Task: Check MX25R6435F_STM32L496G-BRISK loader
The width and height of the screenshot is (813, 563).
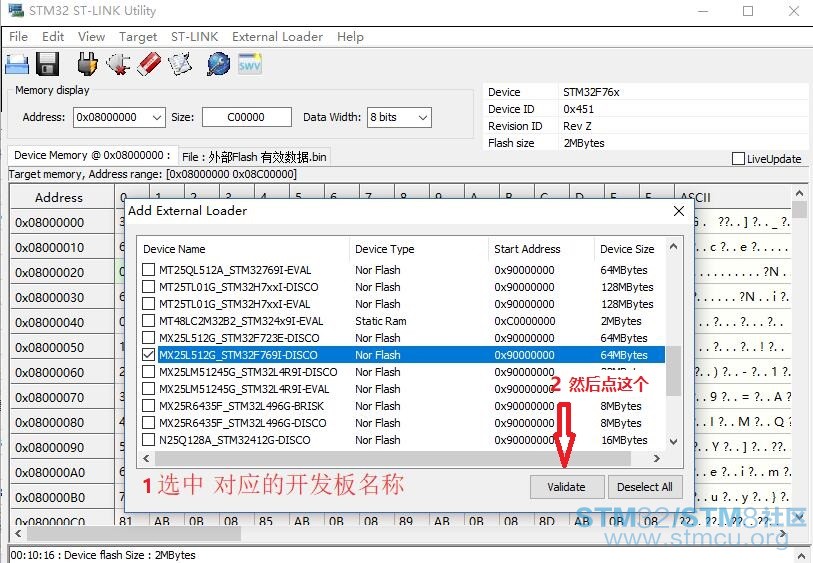Action: click(x=148, y=406)
